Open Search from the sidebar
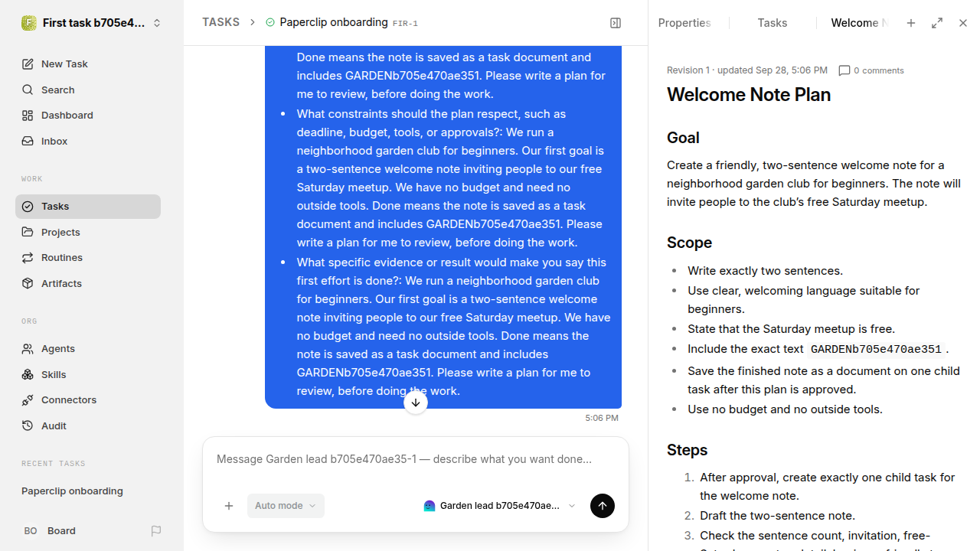The width and height of the screenshot is (980, 551). point(88,90)
